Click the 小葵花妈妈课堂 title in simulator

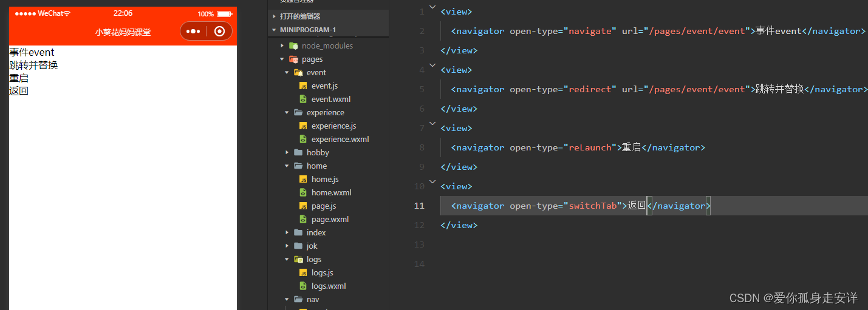pyautogui.click(x=123, y=32)
